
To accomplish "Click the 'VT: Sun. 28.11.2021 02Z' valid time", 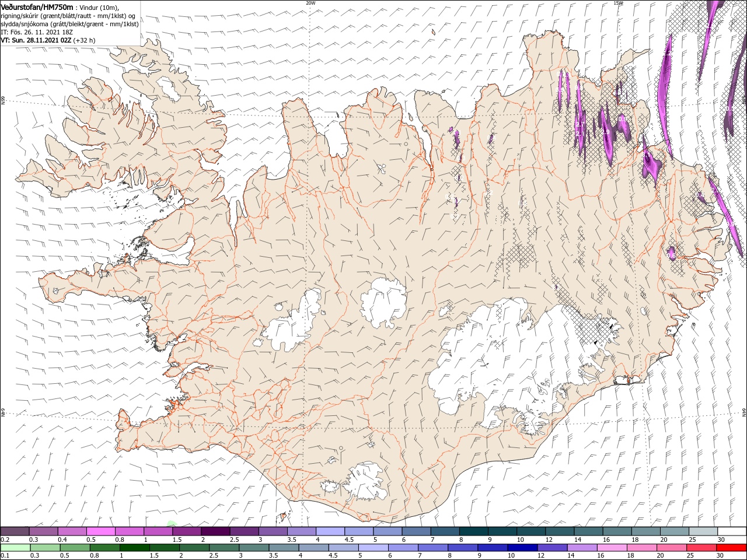I will coord(36,40).
